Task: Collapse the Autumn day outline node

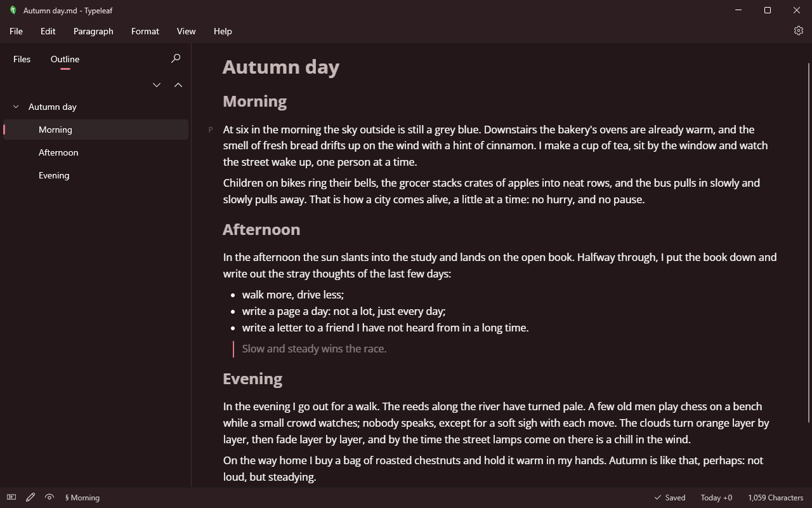Action: 16,107
